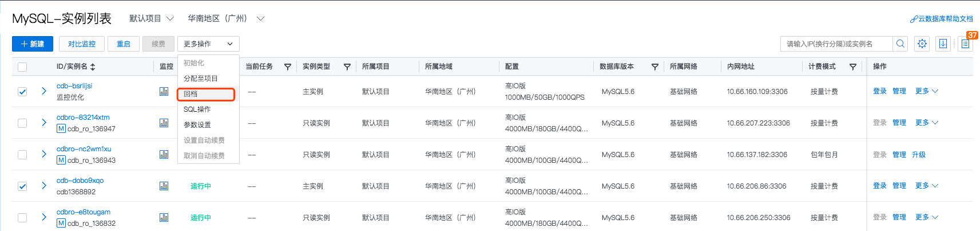
Task: Expand the cdb-dobo9xqo row chevron
Action: (x=44, y=186)
